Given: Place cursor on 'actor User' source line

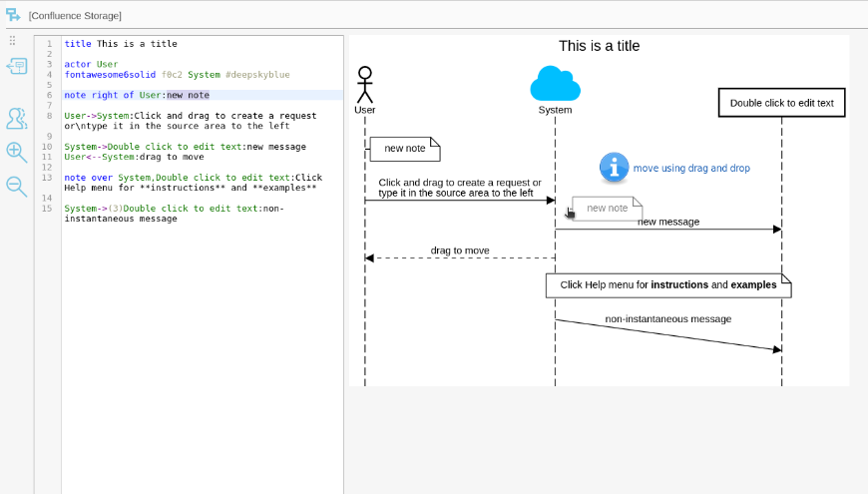Looking at the screenshot, I should tap(91, 64).
